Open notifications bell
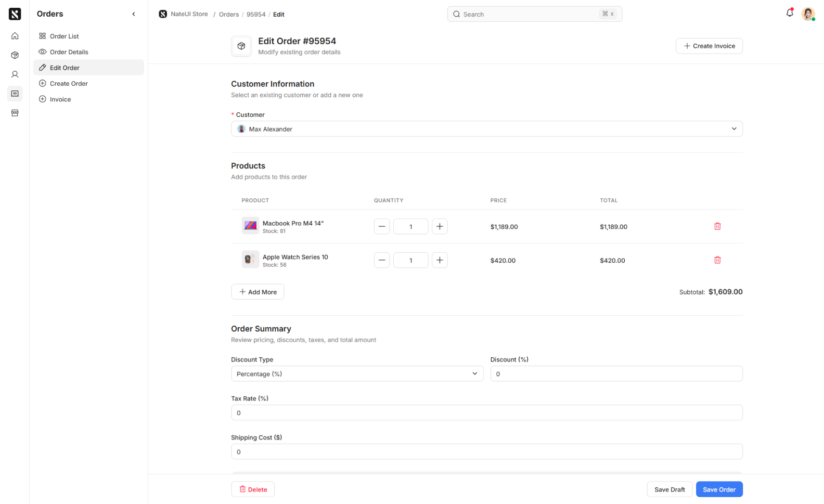824x504 pixels. [x=790, y=13]
